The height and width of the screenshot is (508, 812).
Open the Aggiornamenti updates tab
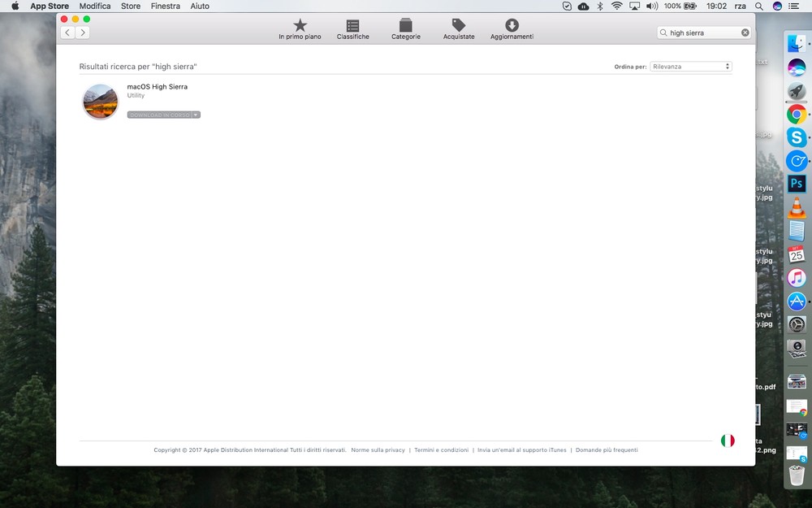[x=512, y=29]
